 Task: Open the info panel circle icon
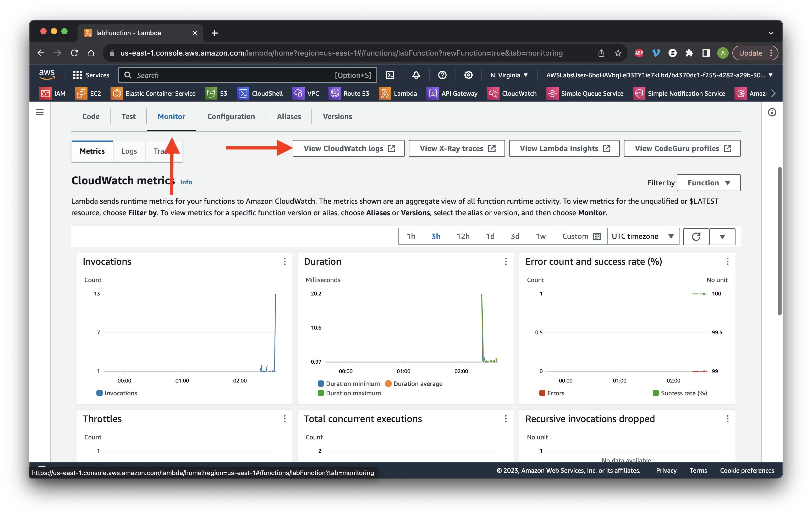[x=772, y=112]
